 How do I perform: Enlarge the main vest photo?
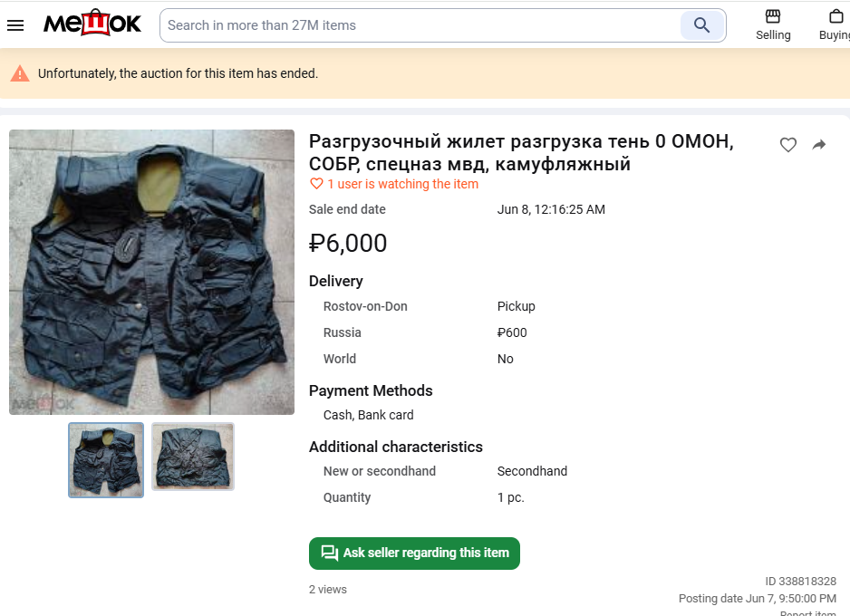(152, 272)
